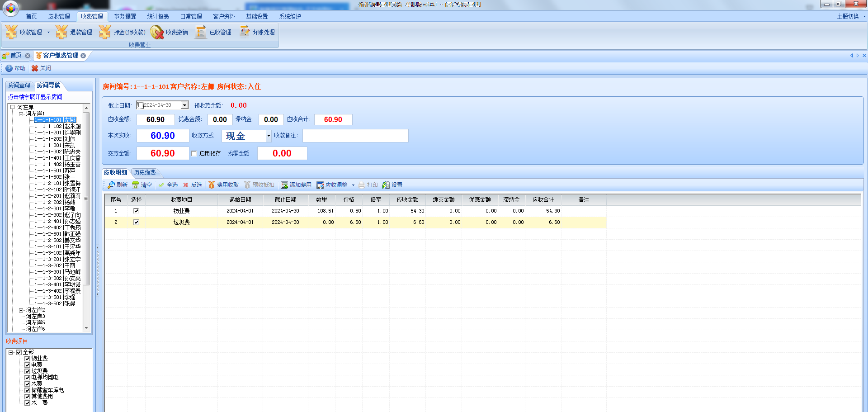Click 反选 invert selection button

(192, 185)
